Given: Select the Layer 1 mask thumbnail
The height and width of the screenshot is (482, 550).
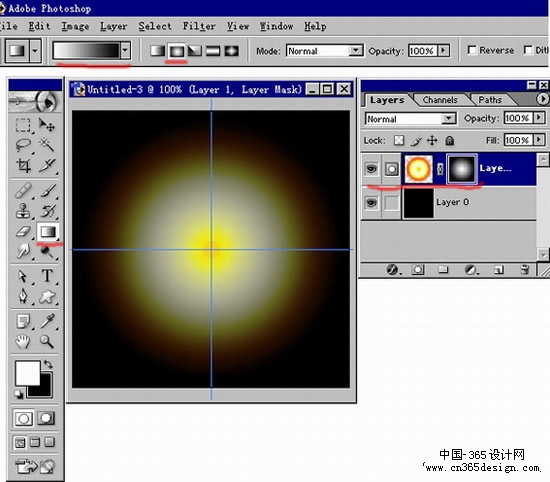Looking at the screenshot, I should (x=461, y=169).
